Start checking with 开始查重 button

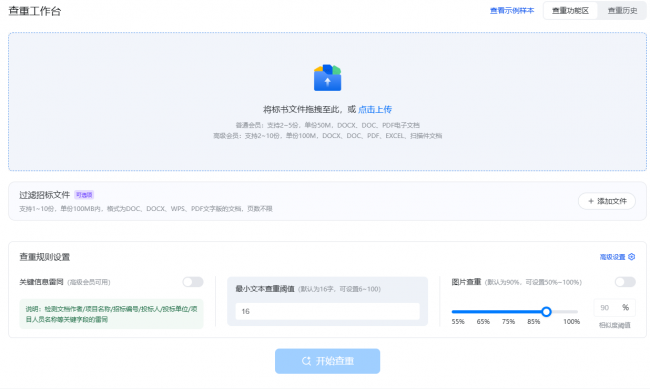click(x=327, y=361)
